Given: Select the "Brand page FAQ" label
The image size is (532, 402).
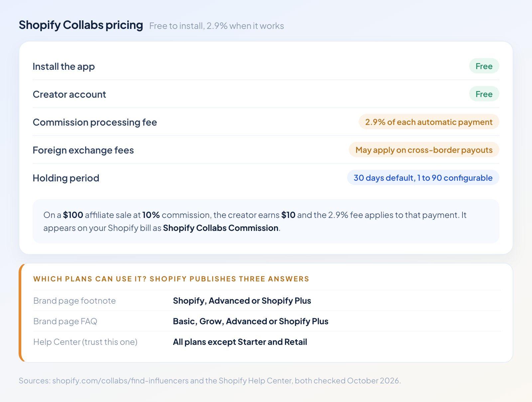Looking at the screenshot, I should coord(65,321).
